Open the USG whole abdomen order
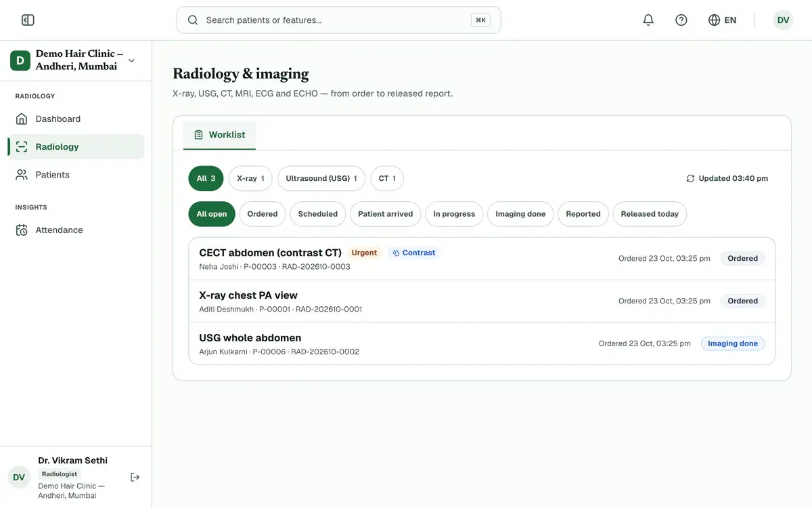The height and width of the screenshot is (508, 812). (482, 344)
